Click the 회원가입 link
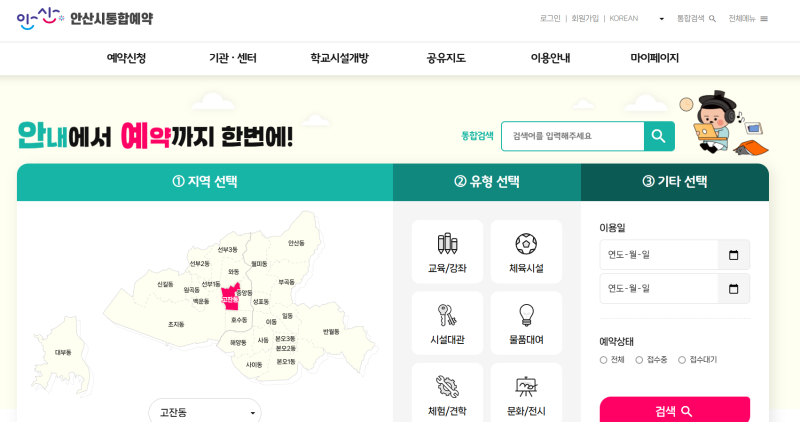The height and width of the screenshot is (422, 800). (585, 18)
